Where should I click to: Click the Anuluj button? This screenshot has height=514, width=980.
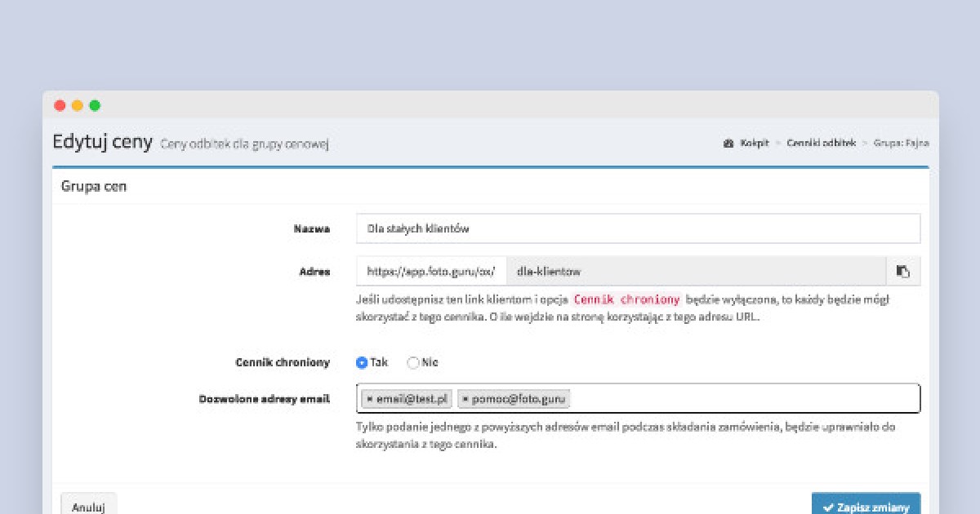pos(89,503)
